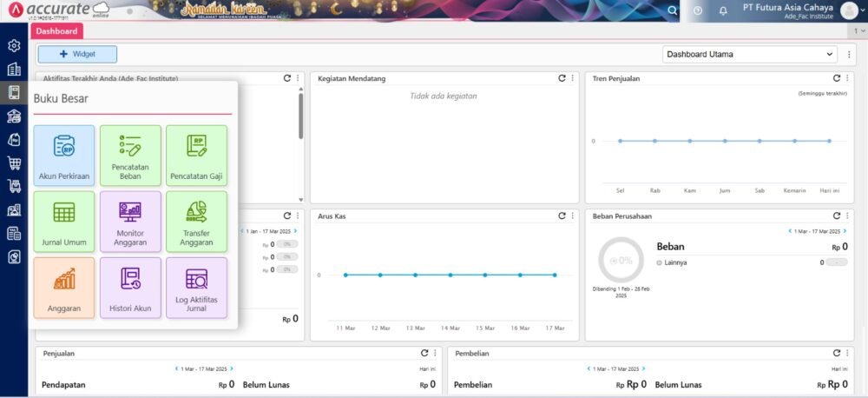Open Pencatatan Gaji tile

point(196,156)
